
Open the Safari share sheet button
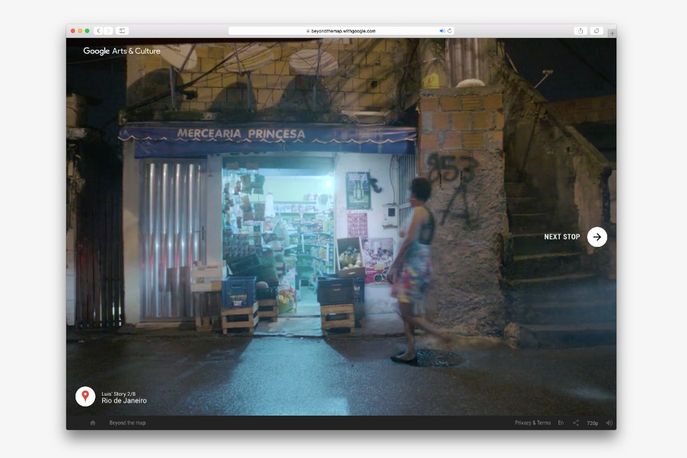coord(580,31)
